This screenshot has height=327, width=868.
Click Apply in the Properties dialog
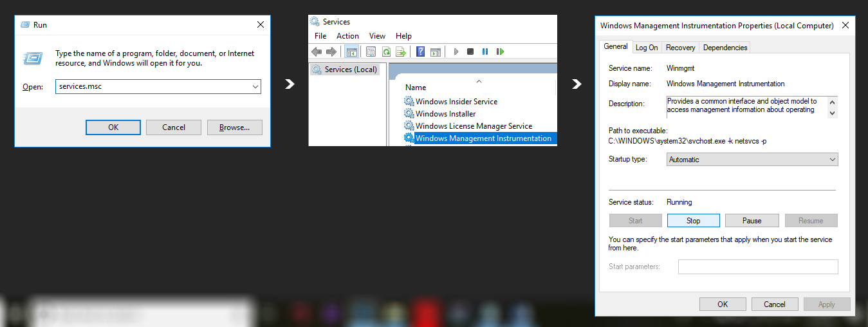point(827,304)
